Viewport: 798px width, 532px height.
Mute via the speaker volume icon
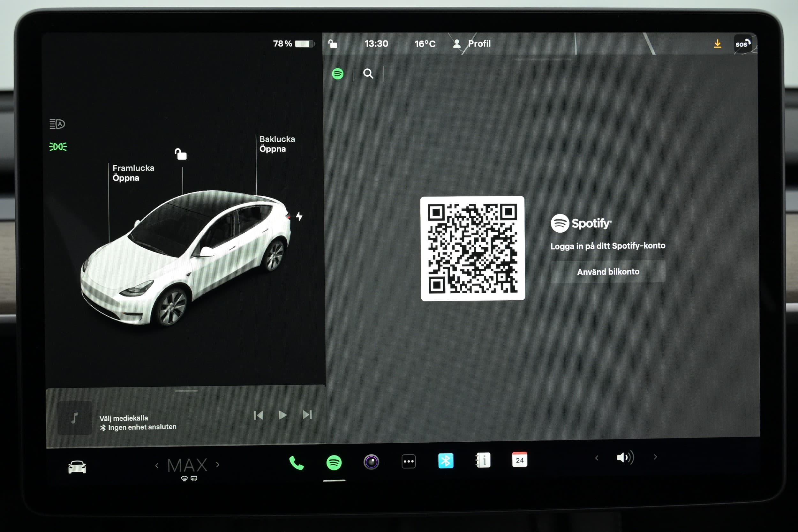[x=625, y=457]
